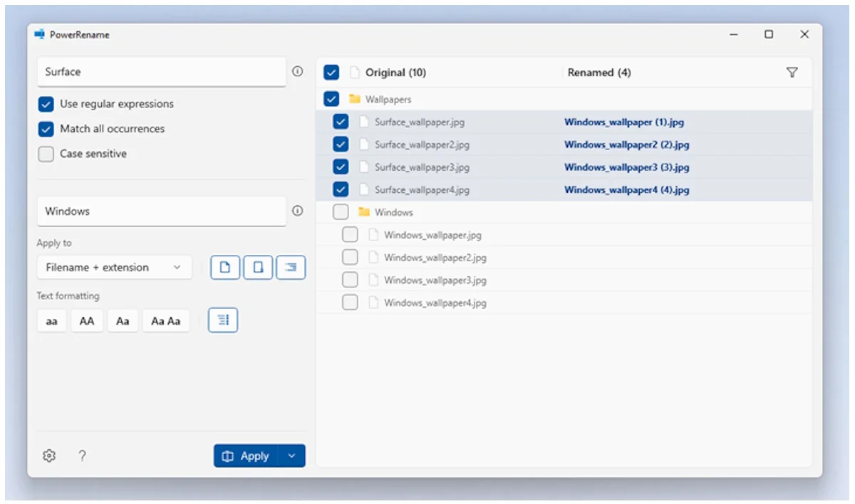The width and height of the screenshot is (855, 504).
Task: Open info tooltip for Surface search field
Action: click(x=298, y=71)
